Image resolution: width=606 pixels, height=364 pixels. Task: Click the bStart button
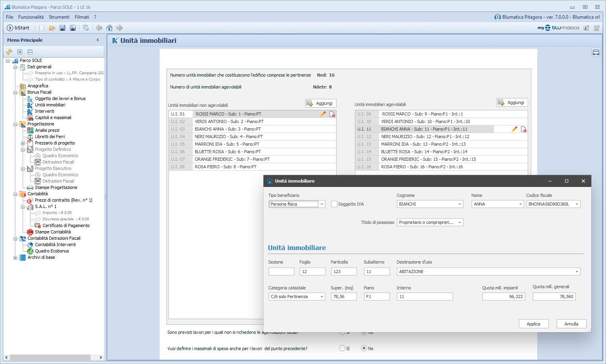(x=18, y=28)
